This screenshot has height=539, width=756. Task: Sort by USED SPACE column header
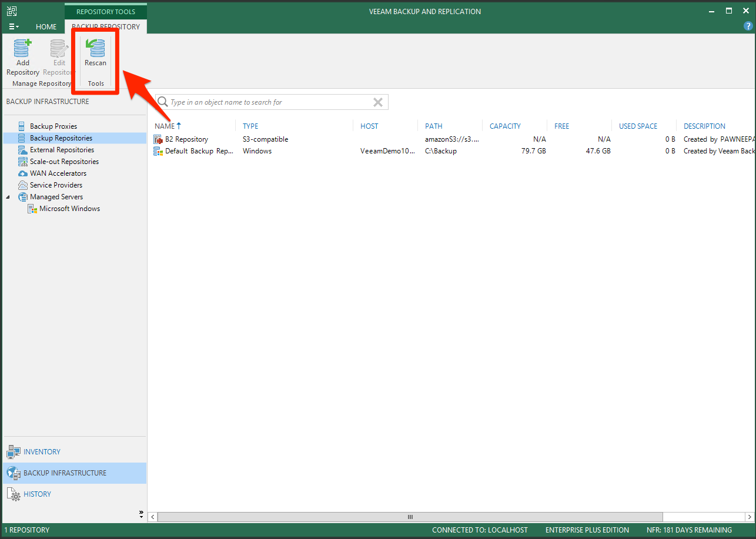[638, 126]
